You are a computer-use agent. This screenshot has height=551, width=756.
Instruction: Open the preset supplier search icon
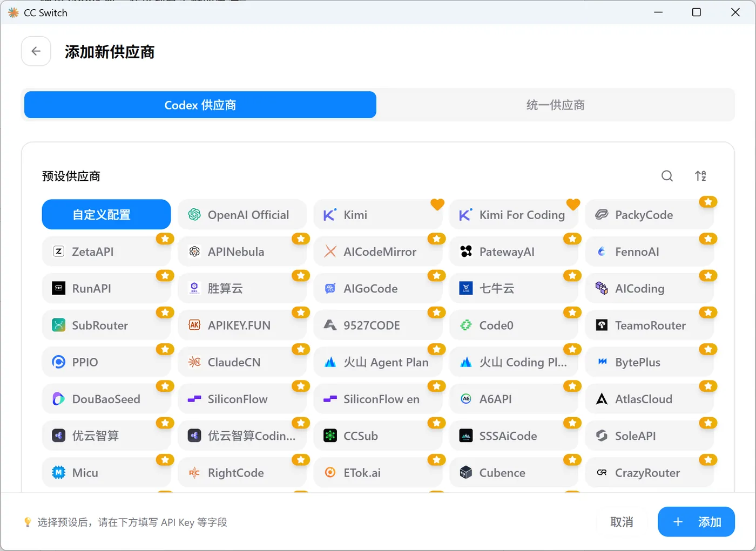pyautogui.click(x=667, y=176)
